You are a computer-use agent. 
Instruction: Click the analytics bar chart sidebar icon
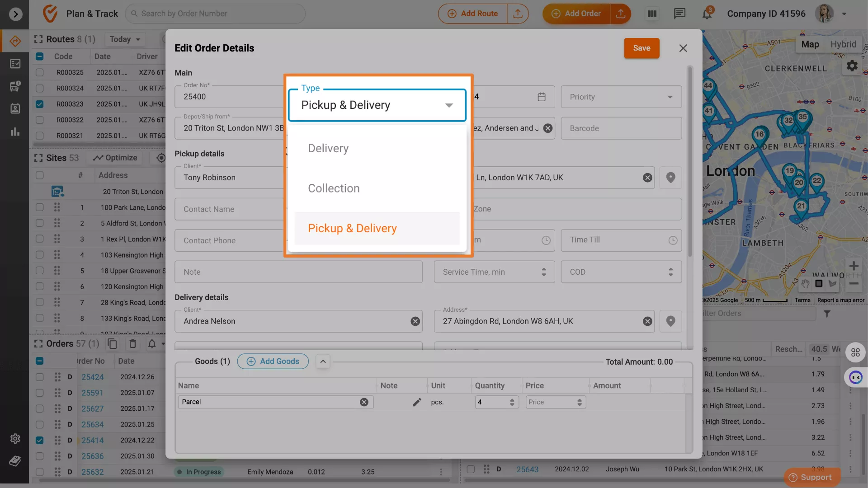pos(15,132)
